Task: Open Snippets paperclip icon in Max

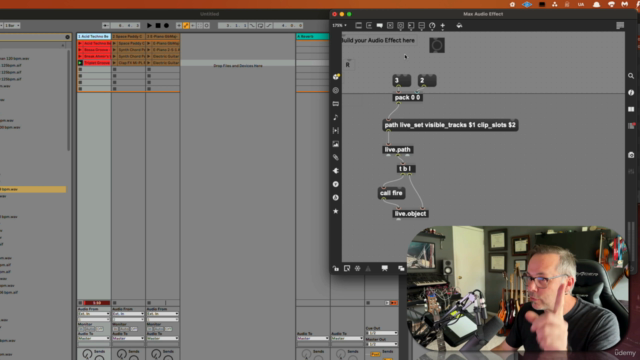Action: click(x=336, y=157)
